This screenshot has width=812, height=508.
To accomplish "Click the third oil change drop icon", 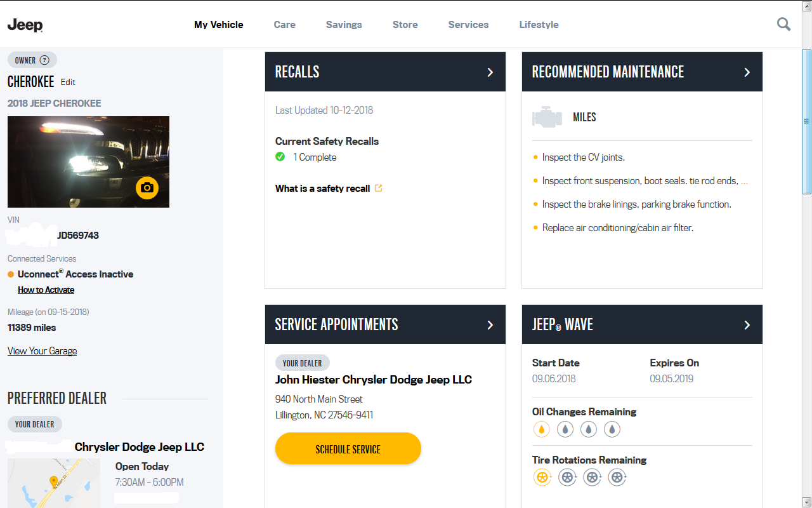I will (x=589, y=430).
